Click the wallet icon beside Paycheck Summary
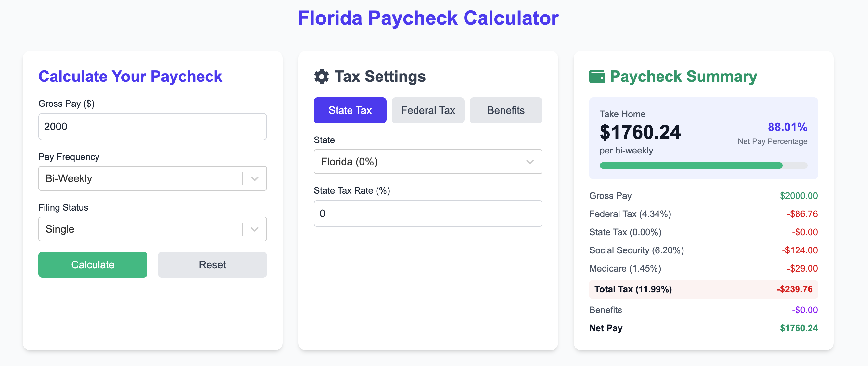The width and height of the screenshot is (868, 366). click(597, 77)
